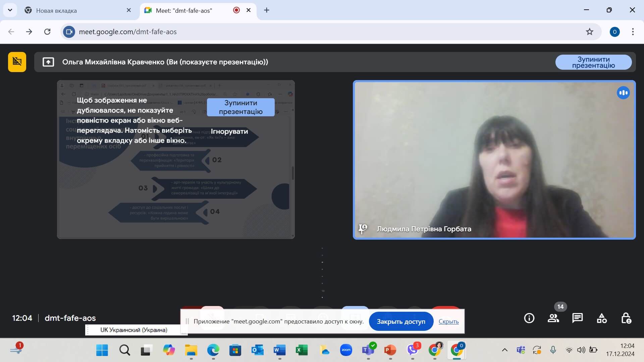Unpin Людмила Петрівна Горбата pin icon
The image size is (644, 362).
[x=363, y=229]
